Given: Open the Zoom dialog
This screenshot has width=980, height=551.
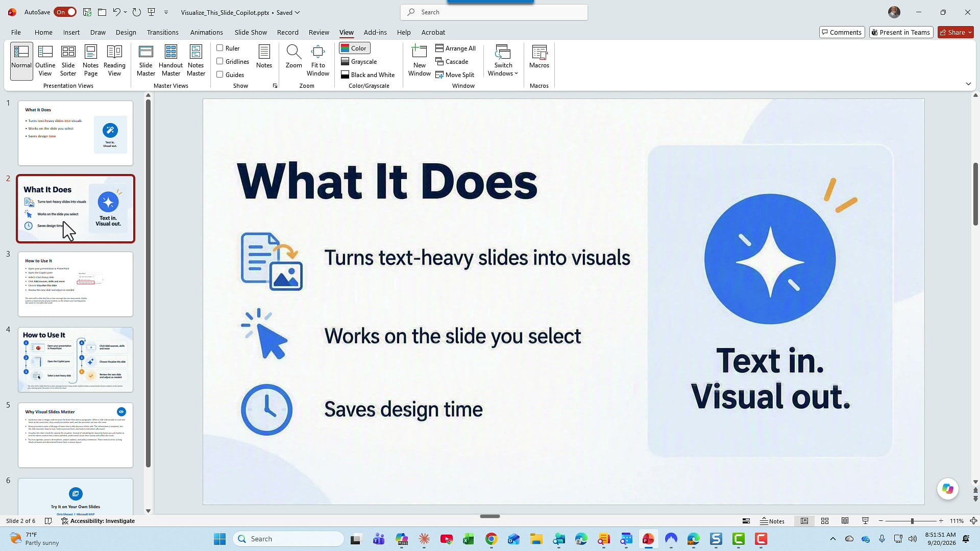Looking at the screenshot, I should point(293,57).
